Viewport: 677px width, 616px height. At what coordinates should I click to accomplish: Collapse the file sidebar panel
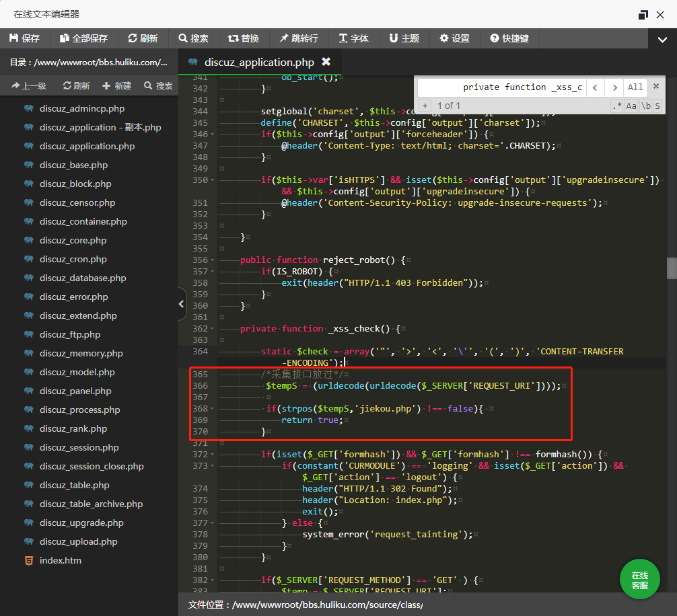[182, 304]
